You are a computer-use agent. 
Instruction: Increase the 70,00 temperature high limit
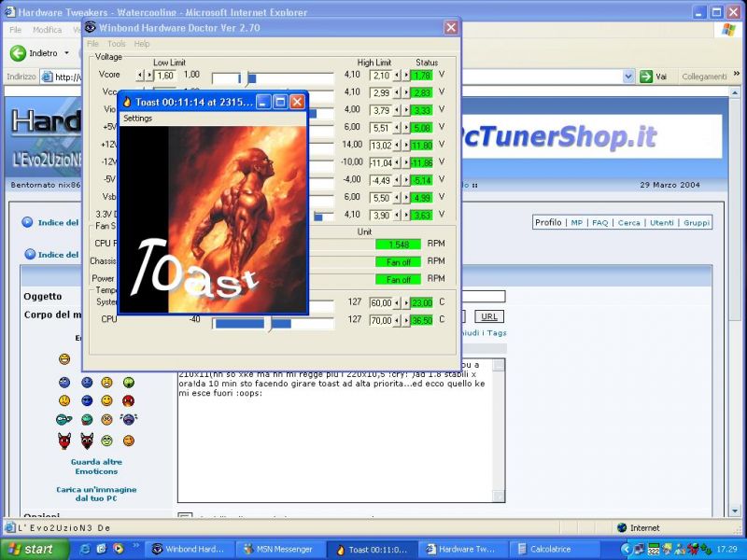[x=406, y=320]
